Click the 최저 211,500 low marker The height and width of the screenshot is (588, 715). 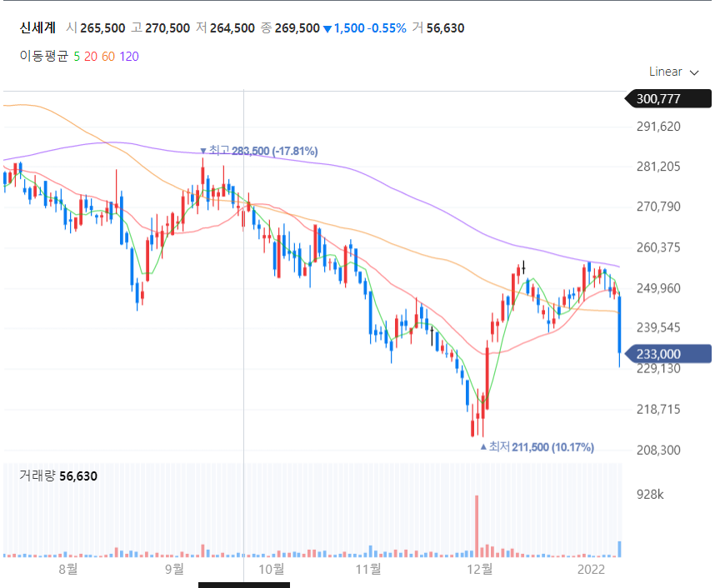(537, 447)
